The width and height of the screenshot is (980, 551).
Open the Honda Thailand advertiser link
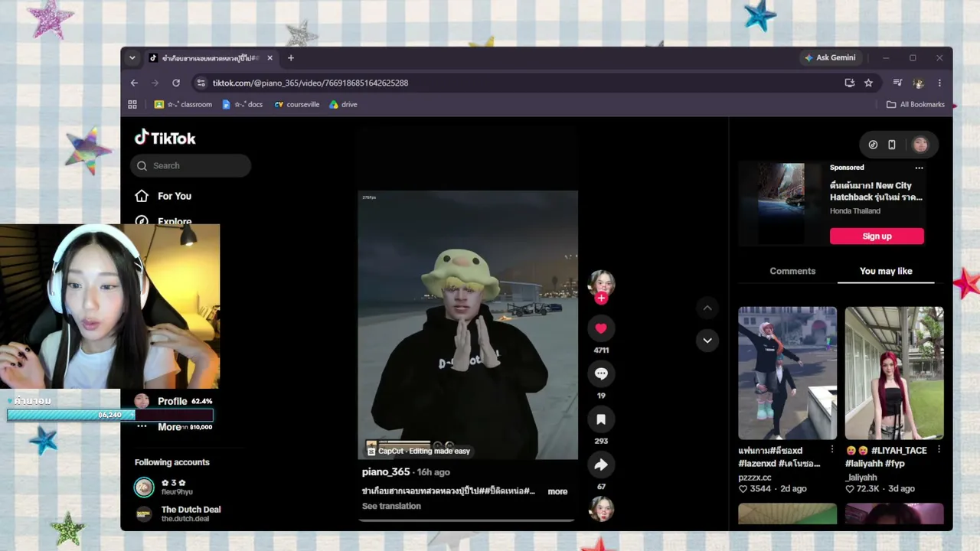pyautogui.click(x=855, y=211)
